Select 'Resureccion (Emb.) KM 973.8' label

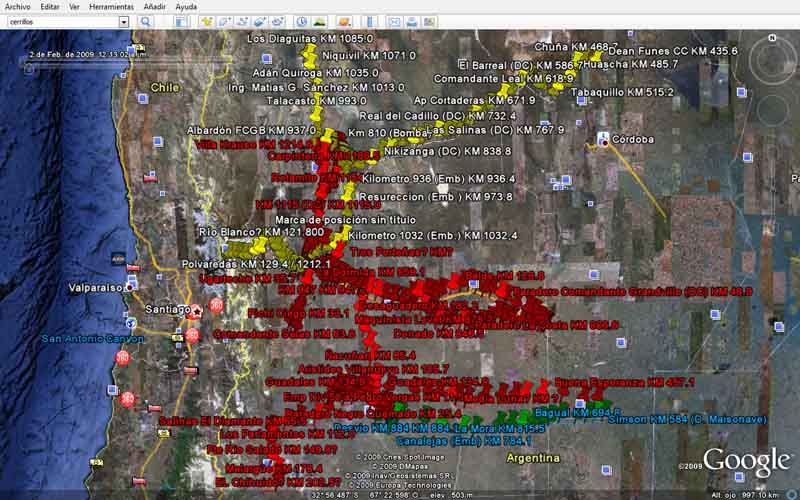(x=436, y=197)
